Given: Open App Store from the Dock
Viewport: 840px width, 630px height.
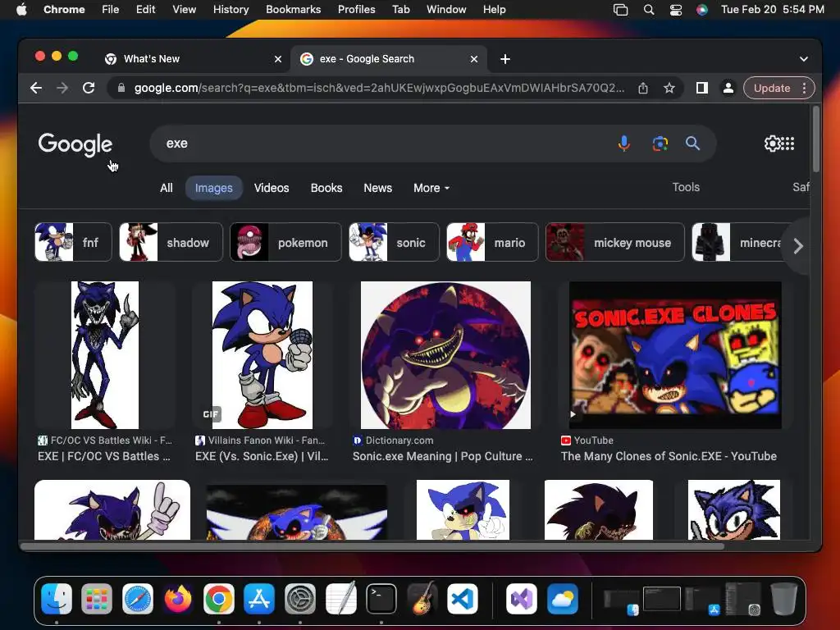Looking at the screenshot, I should 259,599.
